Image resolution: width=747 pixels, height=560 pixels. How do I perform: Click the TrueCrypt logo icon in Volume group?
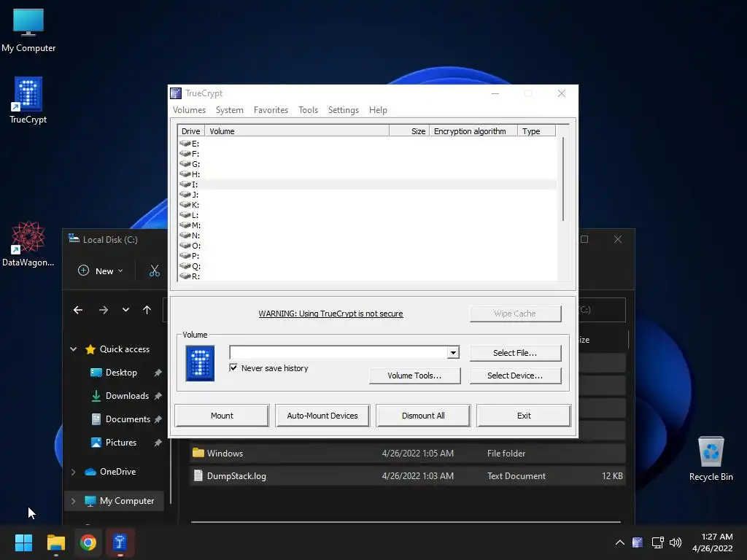click(200, 363)
